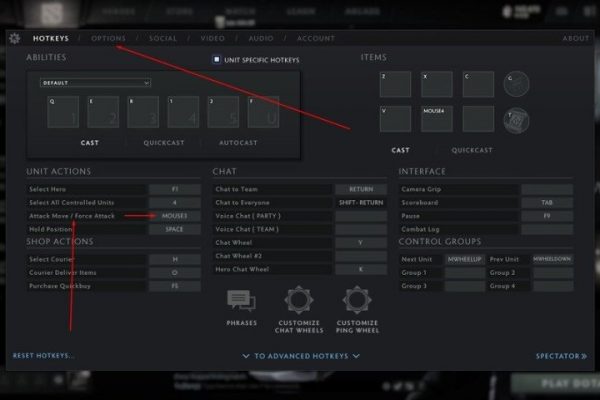Viewport: 600px width, 400px height.
Task: Open the About link
Action: coord(575,39)
